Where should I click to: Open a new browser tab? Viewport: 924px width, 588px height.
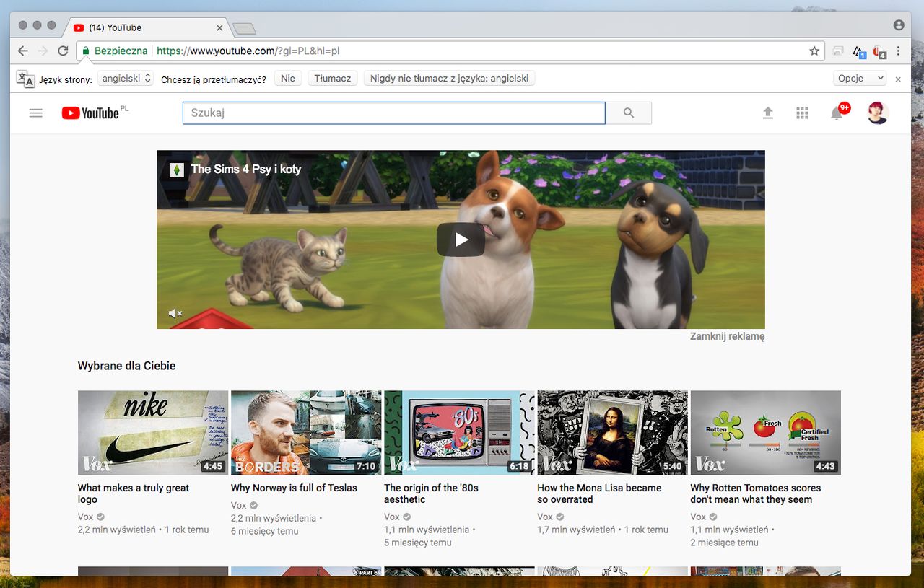(x=245, y=28)
